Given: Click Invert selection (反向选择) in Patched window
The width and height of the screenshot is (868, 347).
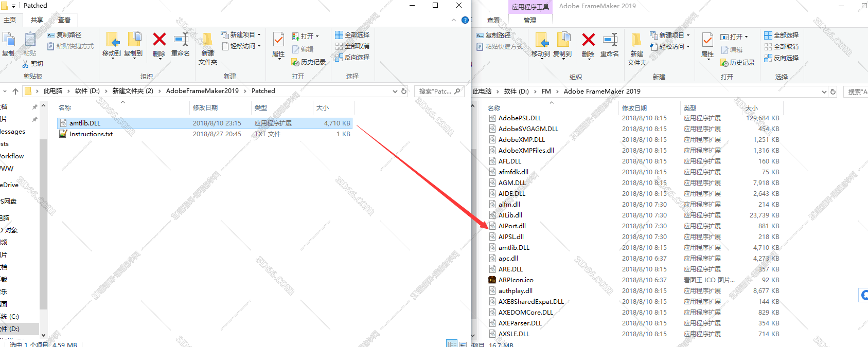Looking at the screenshot, I should click(x=352, y=58).
